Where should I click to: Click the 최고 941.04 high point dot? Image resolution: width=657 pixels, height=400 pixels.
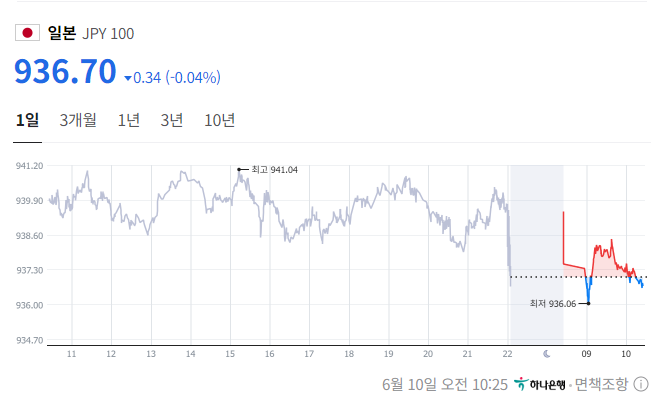click(x=239, y=169)
